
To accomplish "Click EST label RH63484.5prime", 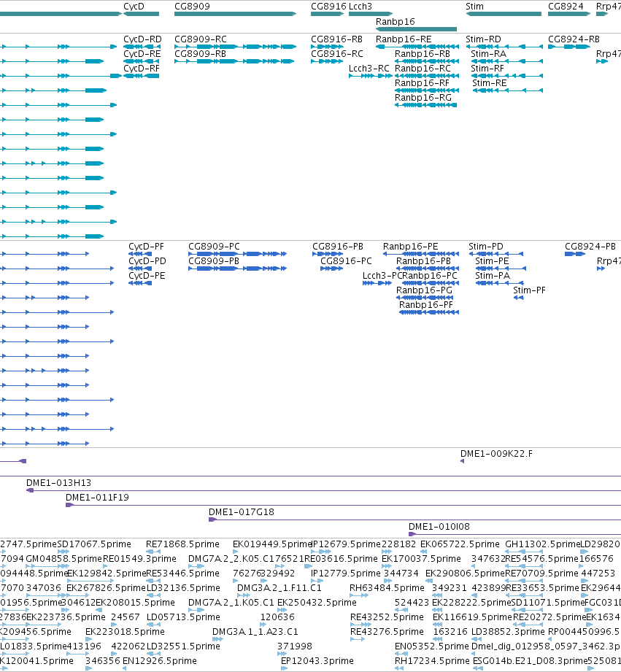I will [x=387, y=587].
